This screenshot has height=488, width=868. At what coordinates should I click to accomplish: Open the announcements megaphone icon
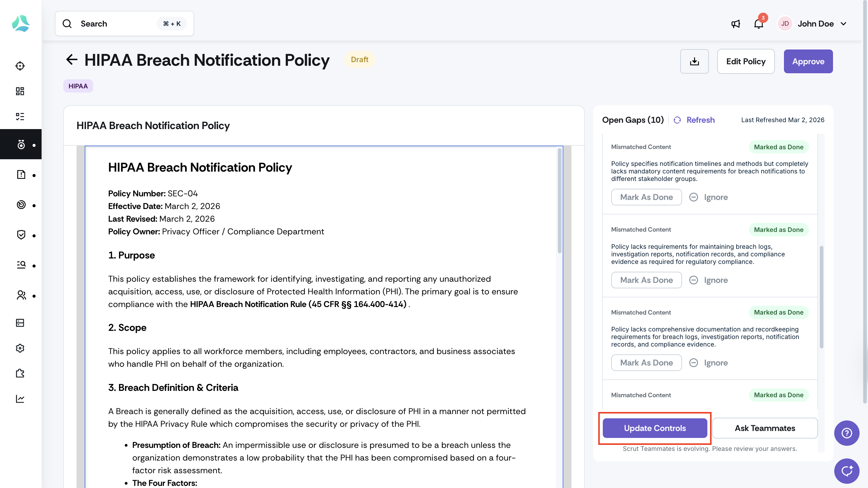coord(736,24)
